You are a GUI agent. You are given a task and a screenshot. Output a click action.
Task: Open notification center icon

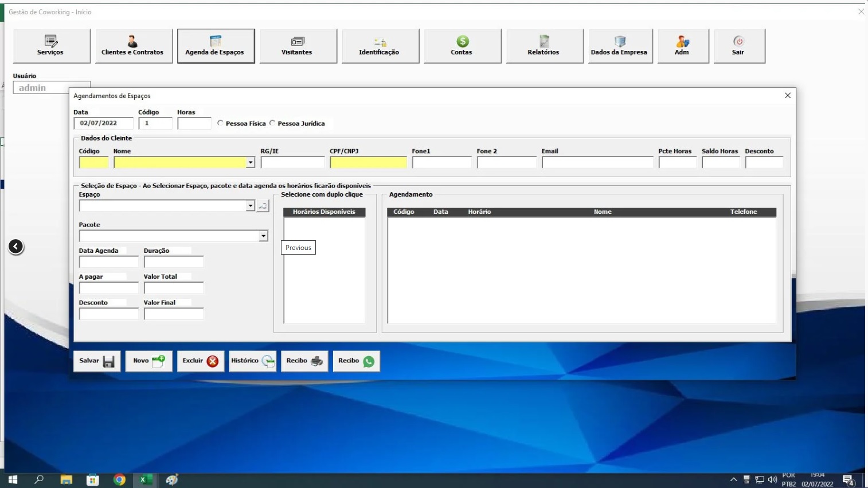(849, 481)
